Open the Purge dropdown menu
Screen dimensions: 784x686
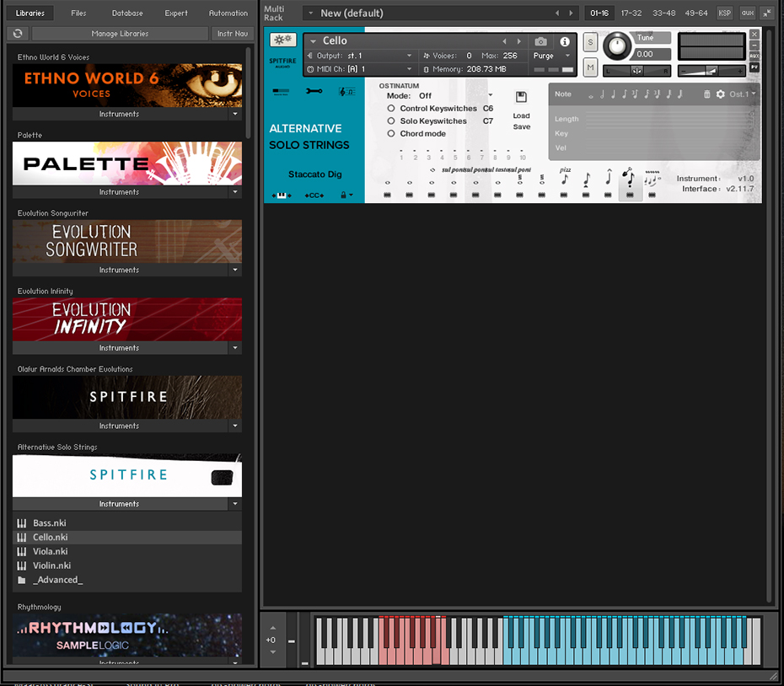click(567, 56)
